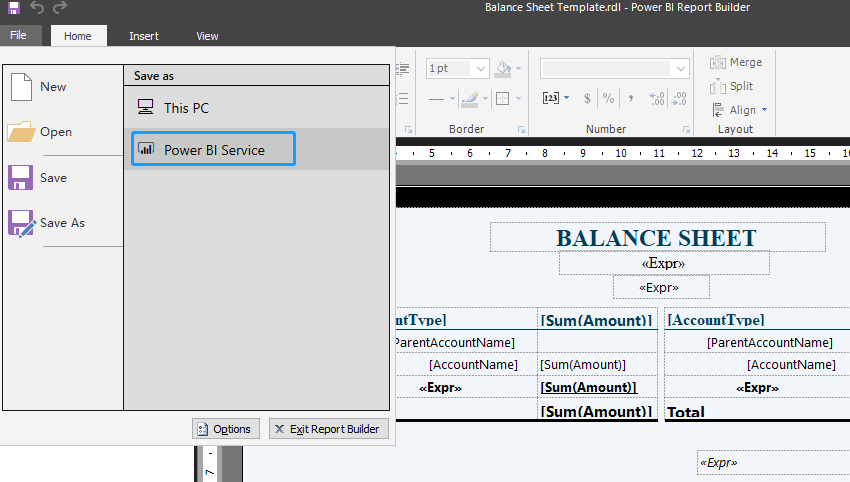Select the BALANCE SHEET title textbox
This screenshot has width=850, height=482.
658,237
